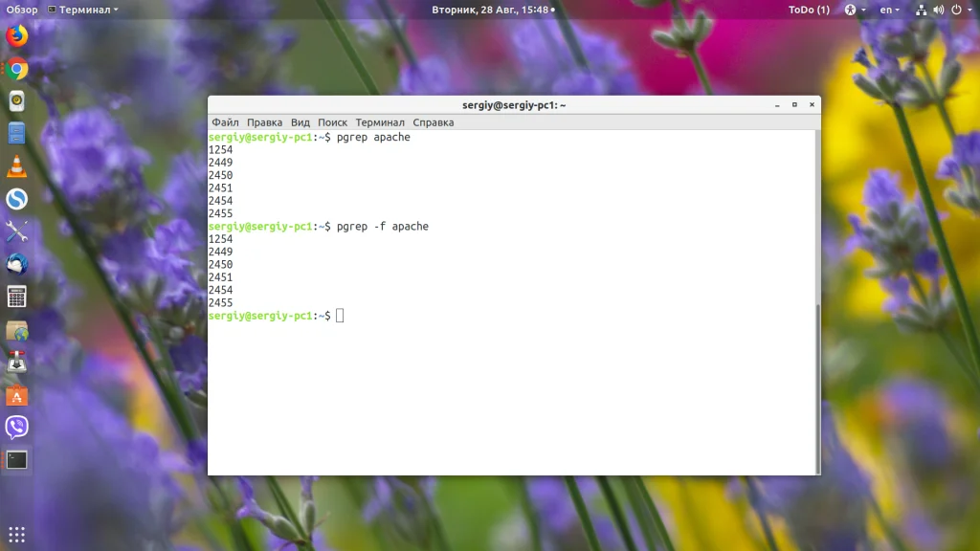Open Google Chrome from the dock
Viewport: 980px width, 551px height.
pos(17,69)
